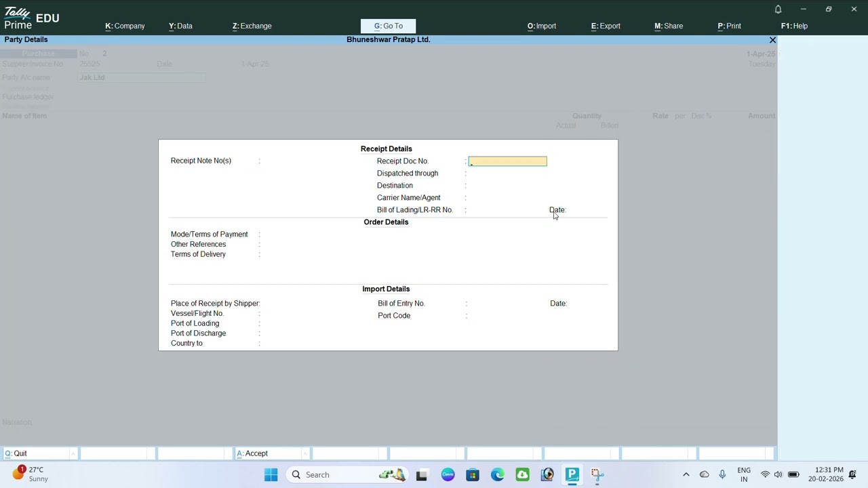
Task: Open Microsoft Edge from the taskbar
Action: pos(498,474)
